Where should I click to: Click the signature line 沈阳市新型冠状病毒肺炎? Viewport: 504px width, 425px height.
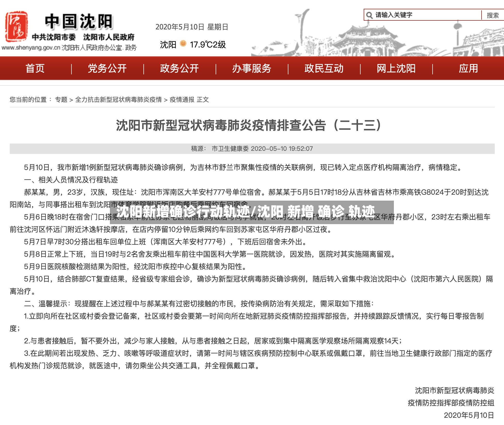[454, 390]
